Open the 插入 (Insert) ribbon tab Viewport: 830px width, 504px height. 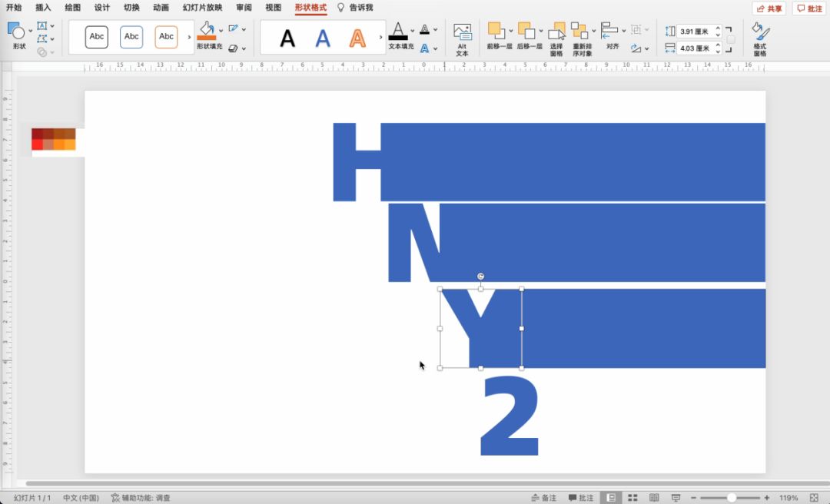coord(43,8)
